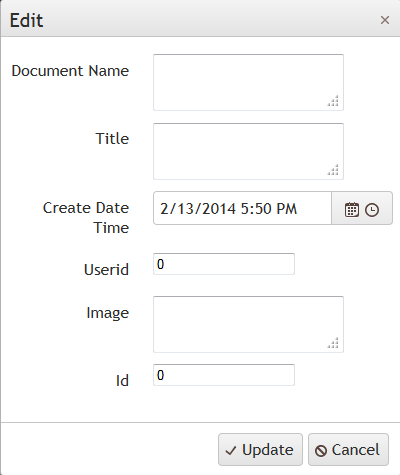Click the Userid label
400x475 pixels.
tap(106, 270)
